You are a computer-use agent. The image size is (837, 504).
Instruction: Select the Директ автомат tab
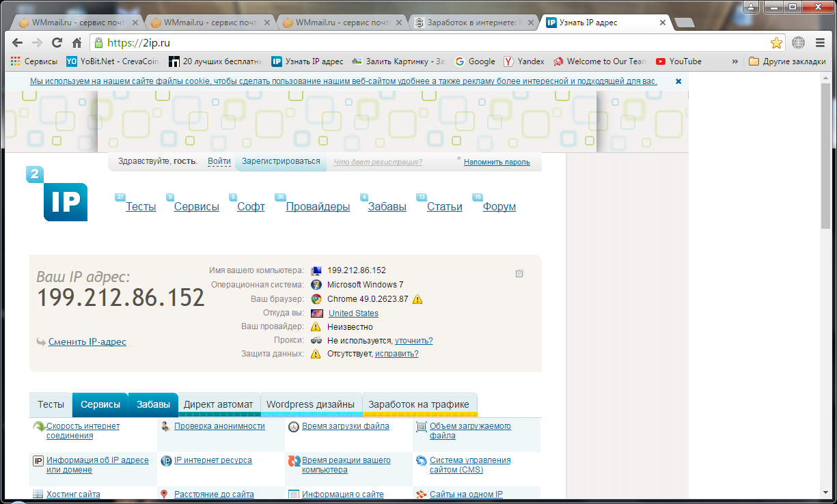pyautogui.click(x=218, y=405)
